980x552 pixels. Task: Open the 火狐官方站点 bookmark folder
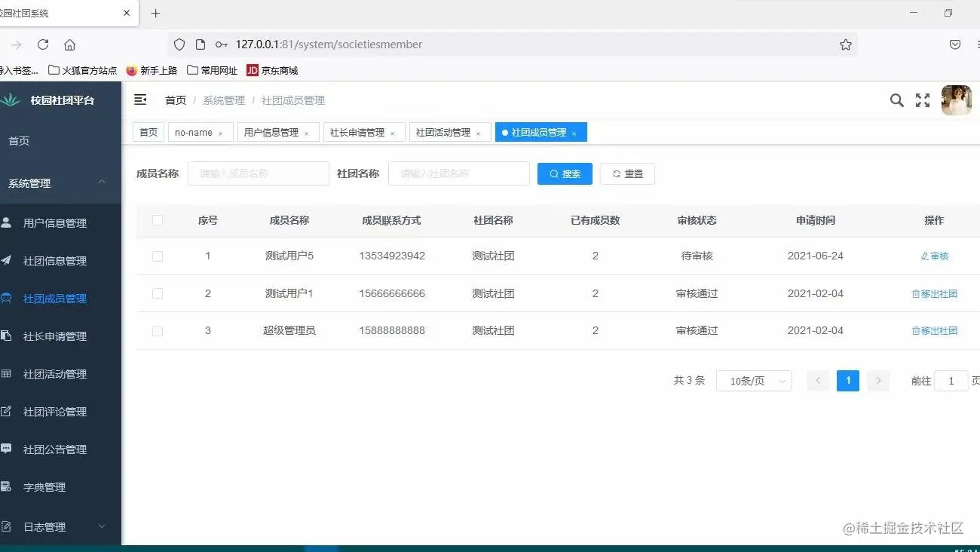(x=83, y=70)
